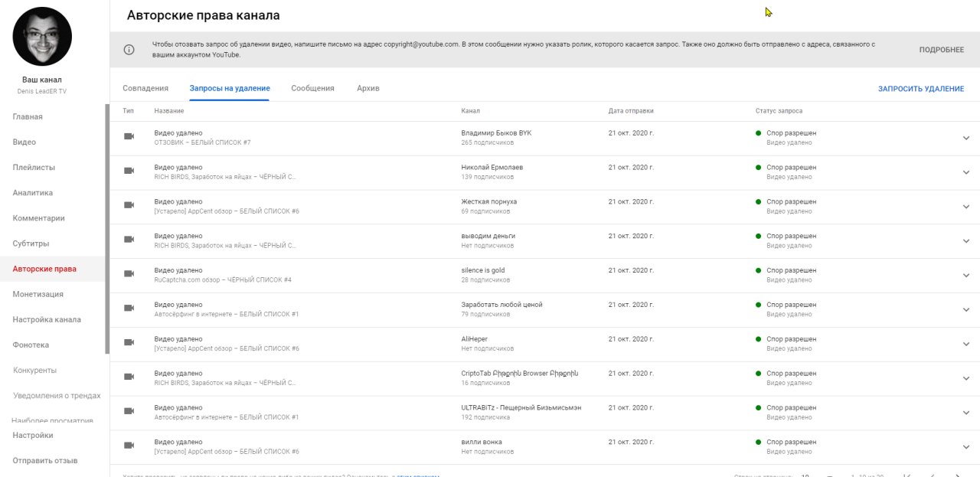The height and width of the screenshot is (477, 980).
Task: Click channel name ULTRABiTz - Пещерный Бизьмисьмэн
Action: tap(521, 407)
